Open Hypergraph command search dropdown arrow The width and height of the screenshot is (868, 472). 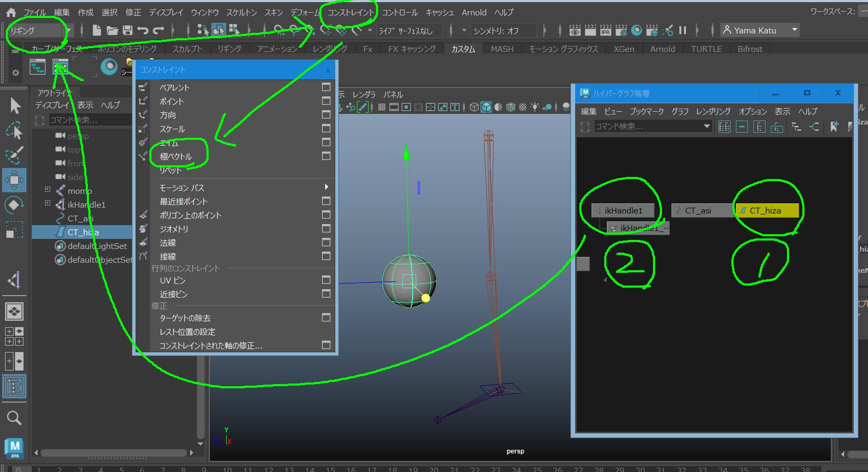[706, 126]
